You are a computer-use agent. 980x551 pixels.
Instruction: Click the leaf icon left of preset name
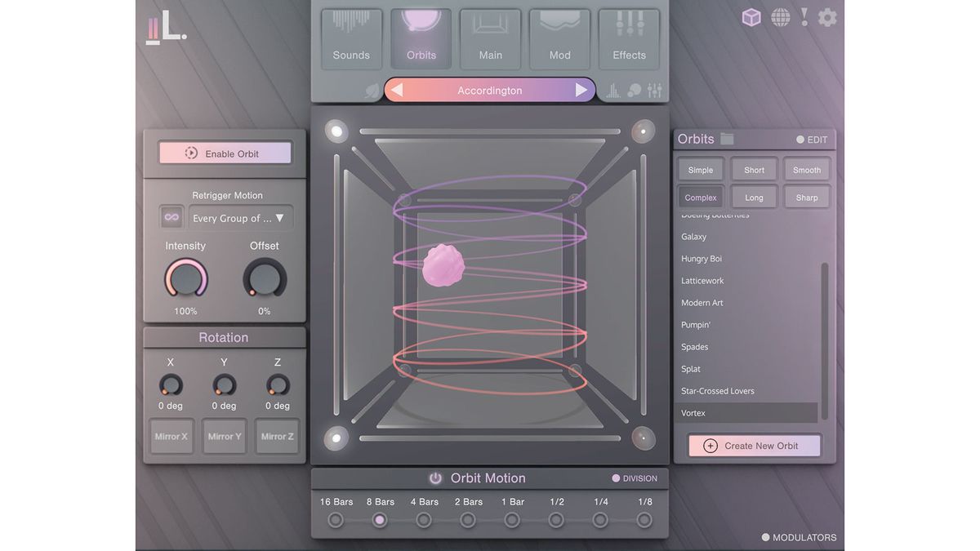(373, 91)
